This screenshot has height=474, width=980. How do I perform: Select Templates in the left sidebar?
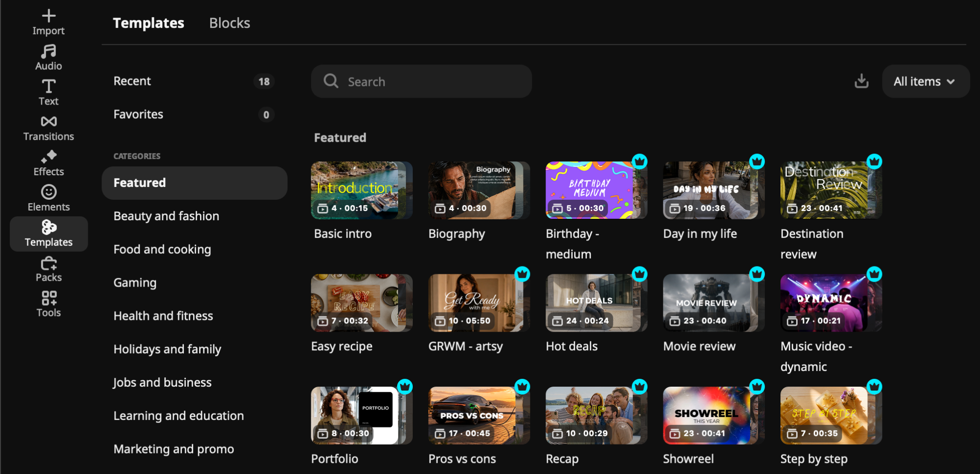click(x=49, y=234)
